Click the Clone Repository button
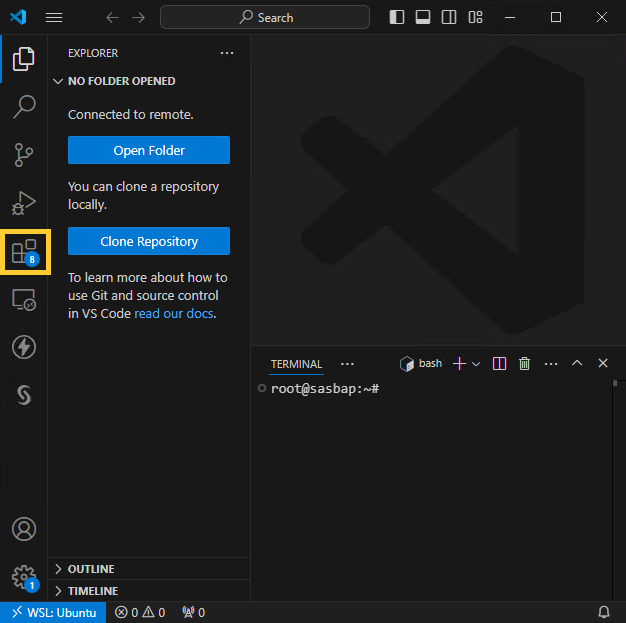626x623 pixels. click(149, 241)
